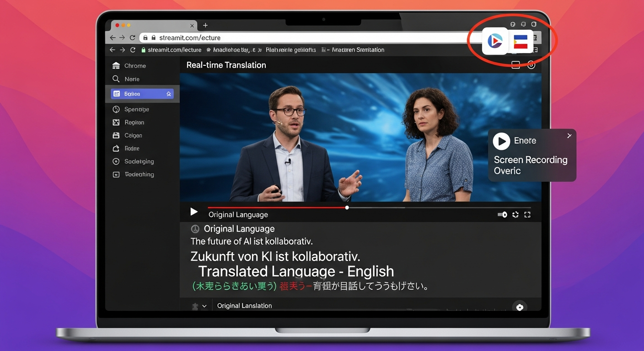Viewport: 644px width, 351px height.
Task: Click the Japanese subtitle line
Action: pos(310,287)
